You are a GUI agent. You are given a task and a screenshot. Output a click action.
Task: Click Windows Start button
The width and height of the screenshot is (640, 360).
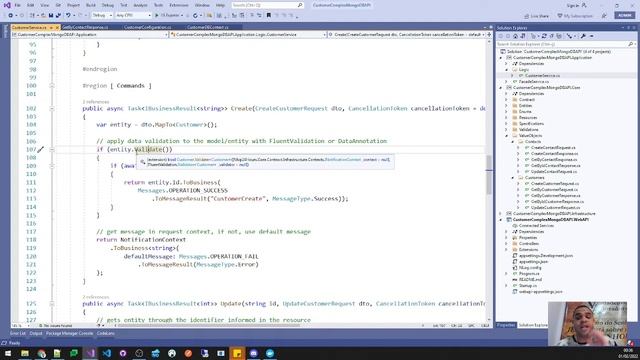(x=8, y=353)
